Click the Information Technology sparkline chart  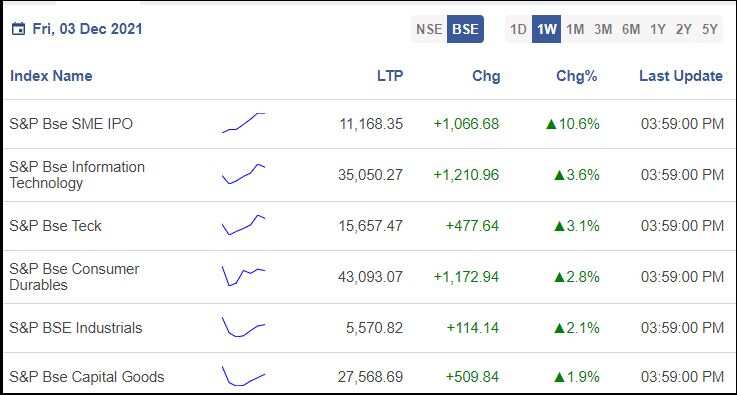[x=243, y=174]
